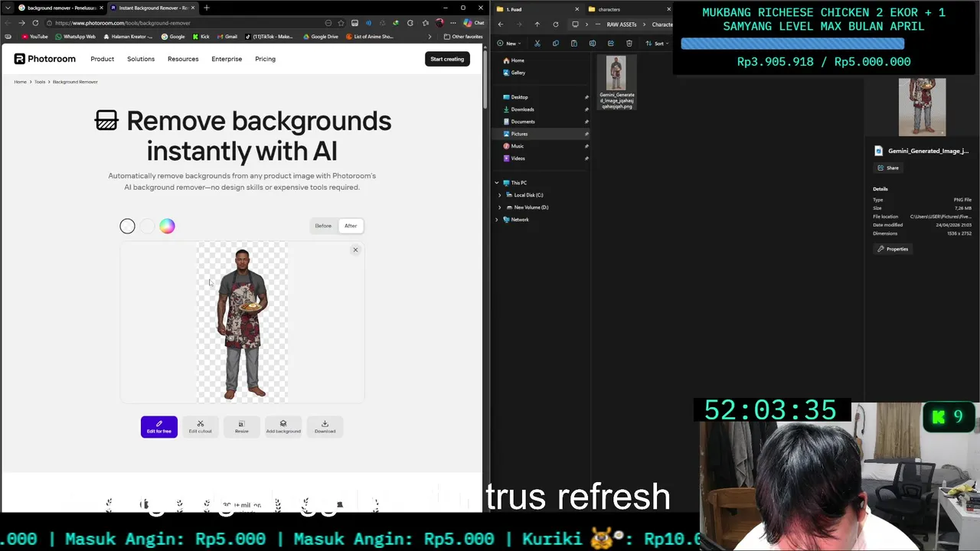Refresh the File Explorer folder

(556, 24)
